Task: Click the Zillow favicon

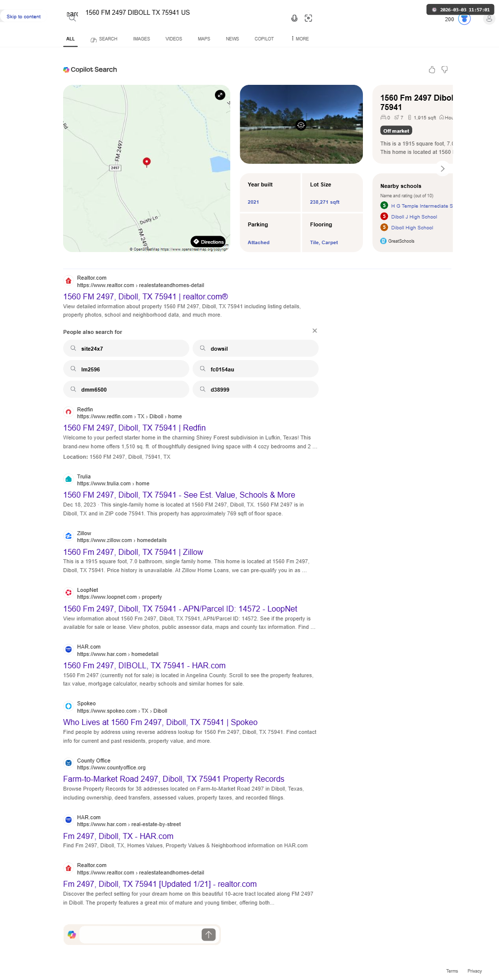Action: tap(69, 536)
